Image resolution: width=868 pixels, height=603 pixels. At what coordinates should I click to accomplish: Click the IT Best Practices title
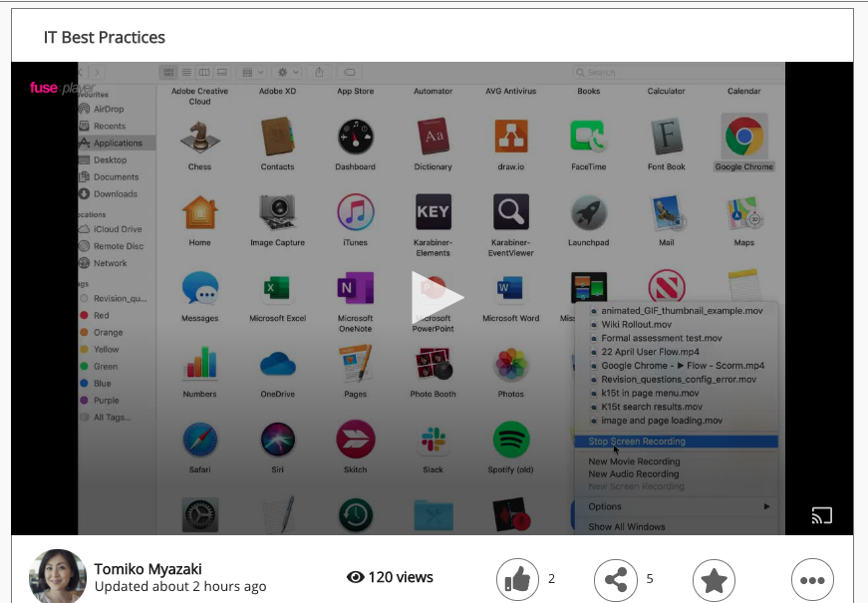coord(105,37)
